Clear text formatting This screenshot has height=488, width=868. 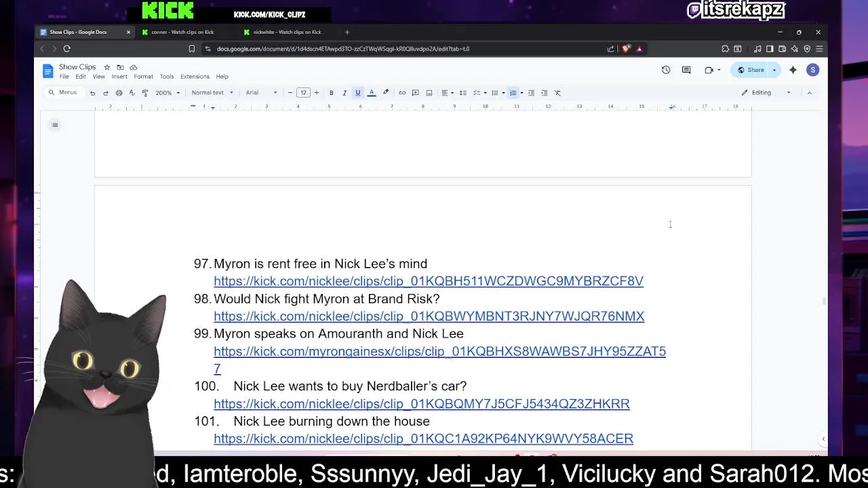click(557, 93)
